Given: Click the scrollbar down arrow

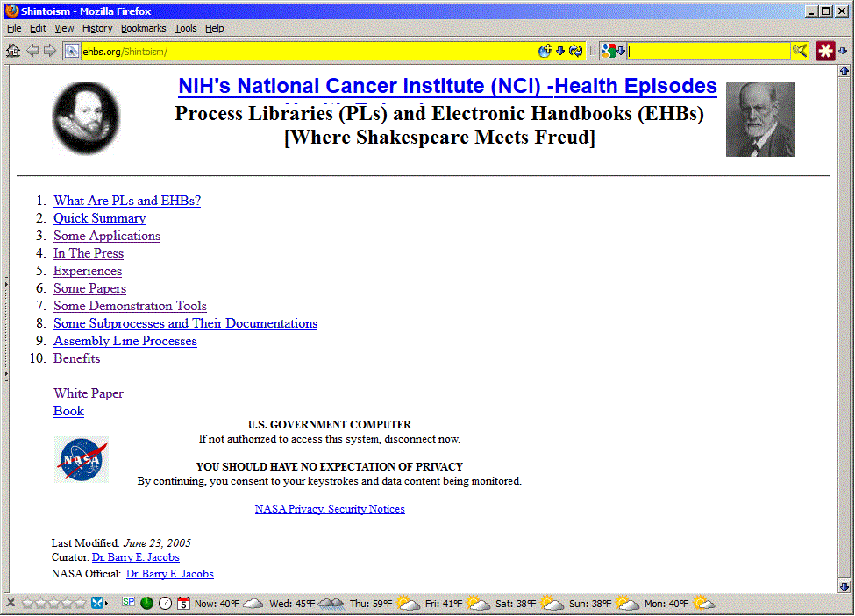Looking at the screenshot, I should (844, 586).
